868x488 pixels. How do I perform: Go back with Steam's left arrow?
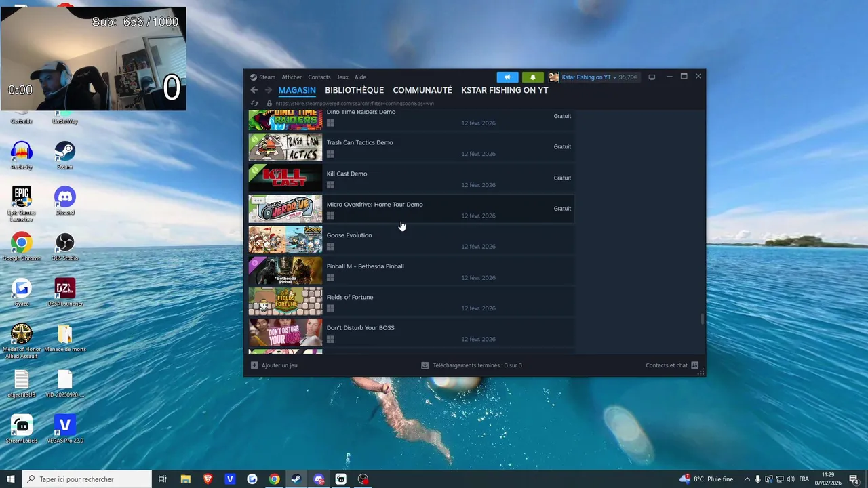point(254,90)
